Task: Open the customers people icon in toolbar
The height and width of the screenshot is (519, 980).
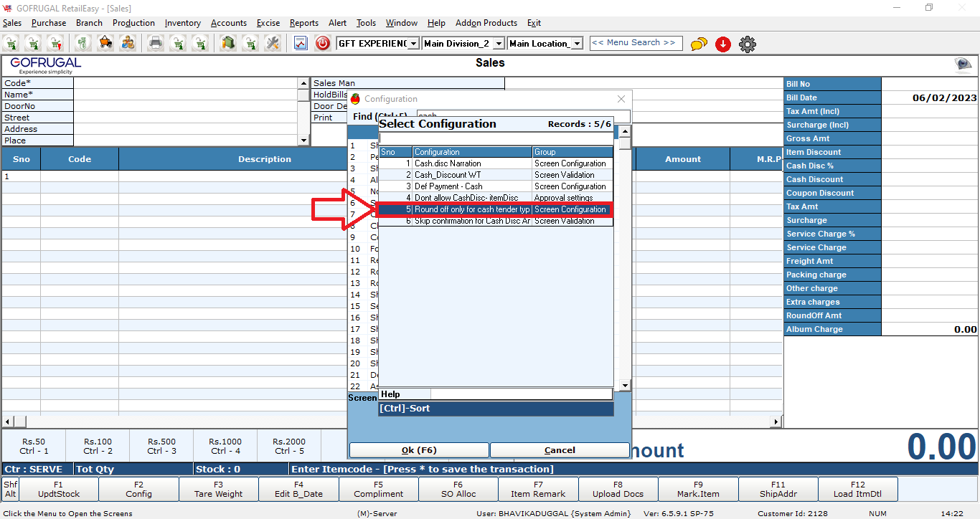Action: [128, 44]
